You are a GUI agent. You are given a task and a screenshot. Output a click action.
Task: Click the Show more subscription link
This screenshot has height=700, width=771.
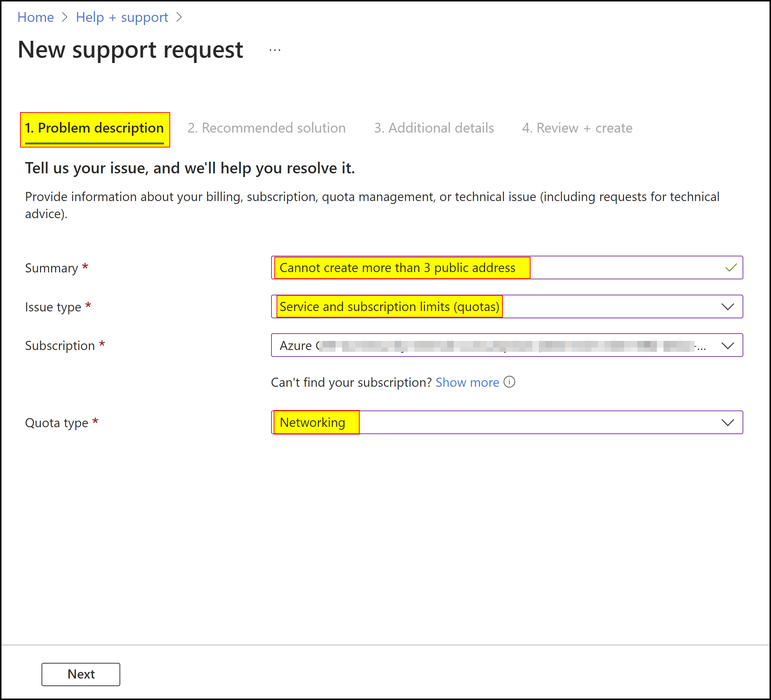467,382
